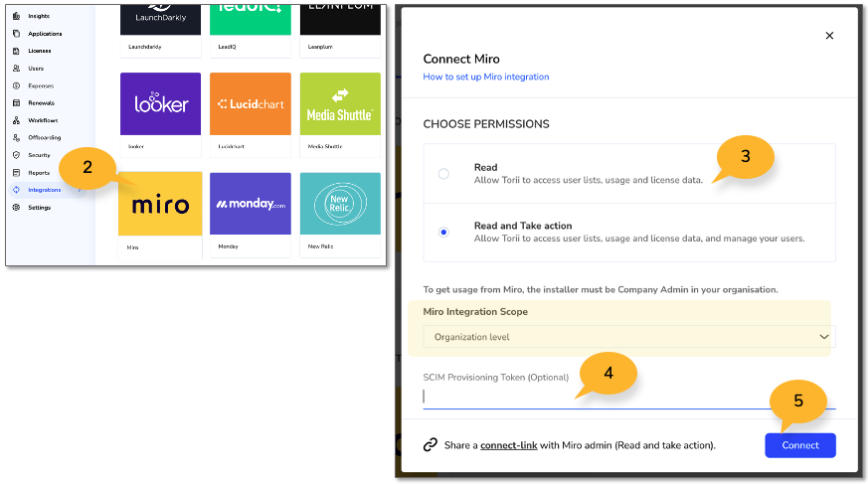Open the Lucidchart integration tile
The image size is (868, 484).
[x=251, y=114]
